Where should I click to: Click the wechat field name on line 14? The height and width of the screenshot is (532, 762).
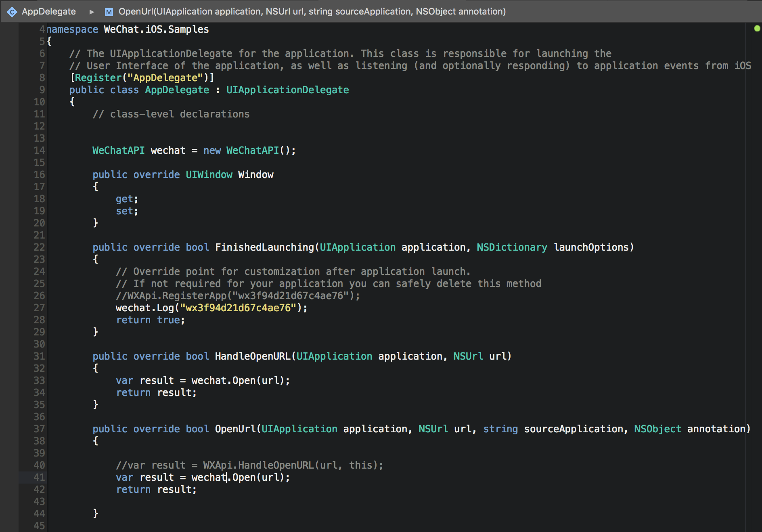168,151
